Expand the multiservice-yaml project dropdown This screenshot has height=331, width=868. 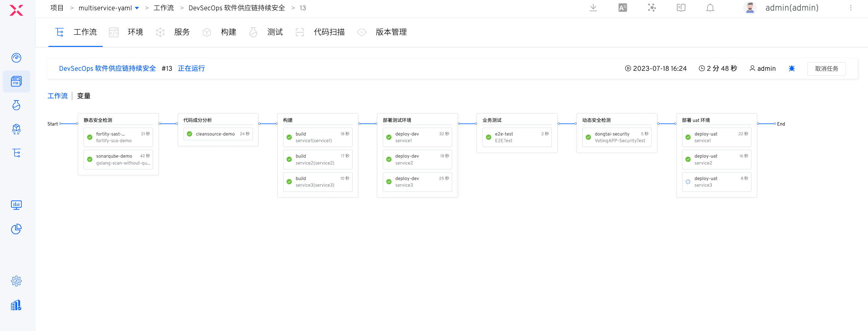(137, 8)
